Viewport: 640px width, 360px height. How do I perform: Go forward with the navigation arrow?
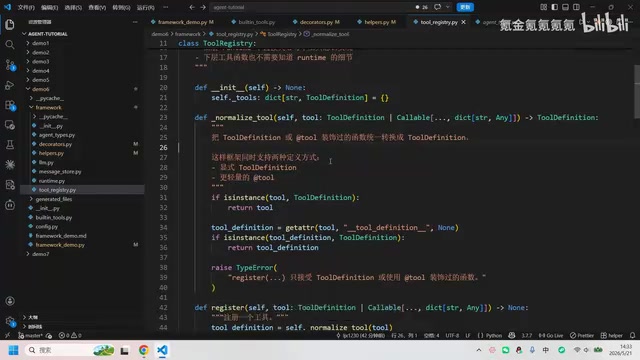(203, 7)
